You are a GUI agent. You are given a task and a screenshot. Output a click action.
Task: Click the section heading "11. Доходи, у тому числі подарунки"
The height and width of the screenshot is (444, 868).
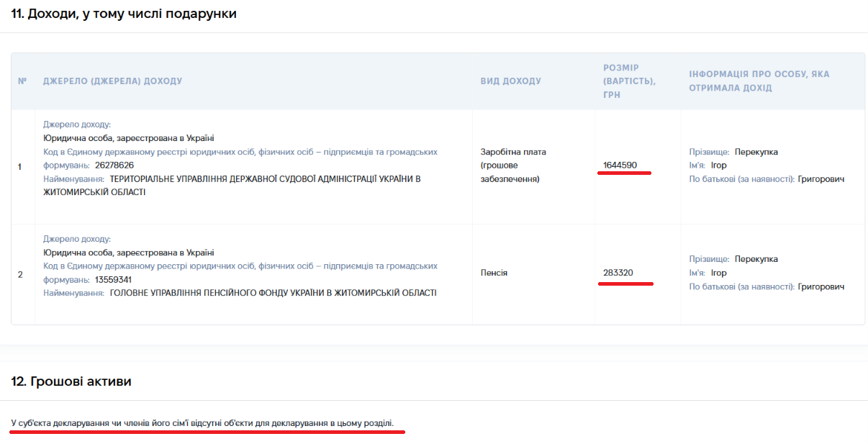click(124, 14)
